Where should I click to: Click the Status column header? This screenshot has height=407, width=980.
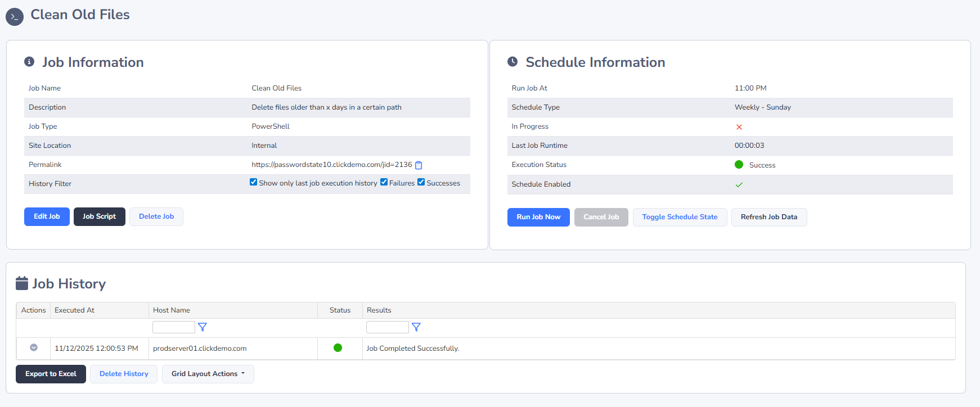(x=340, y=310)
